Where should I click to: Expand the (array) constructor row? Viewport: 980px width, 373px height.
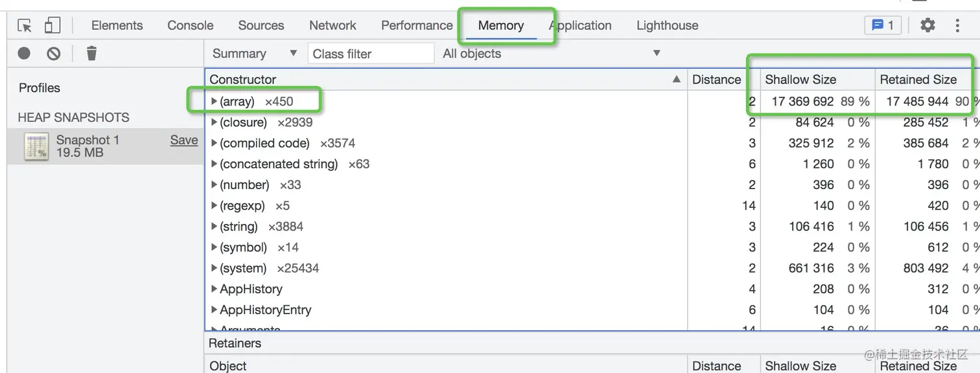pos(215,102)
